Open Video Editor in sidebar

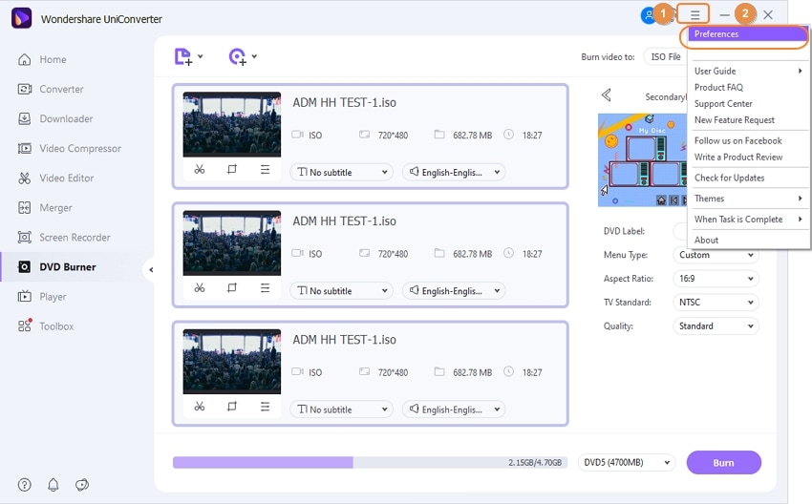point(56,178)
